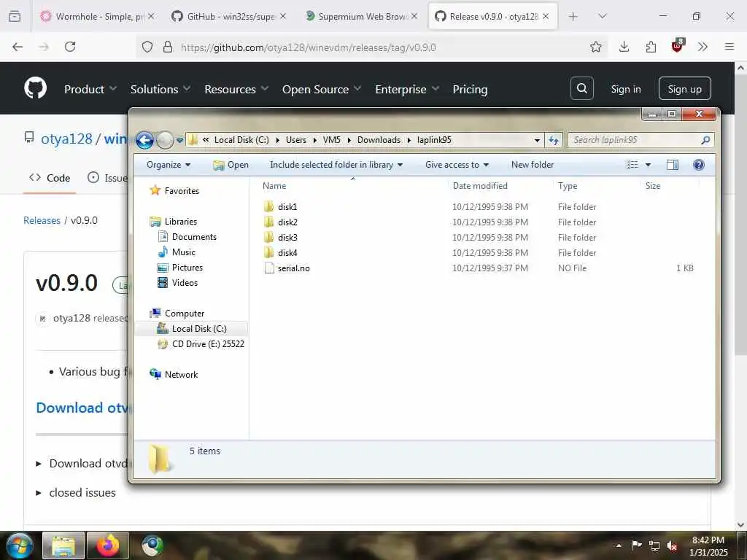This screenshot has height=560, width=747.
Task: Open Organize dropdown menu
Action: (169, 165)
